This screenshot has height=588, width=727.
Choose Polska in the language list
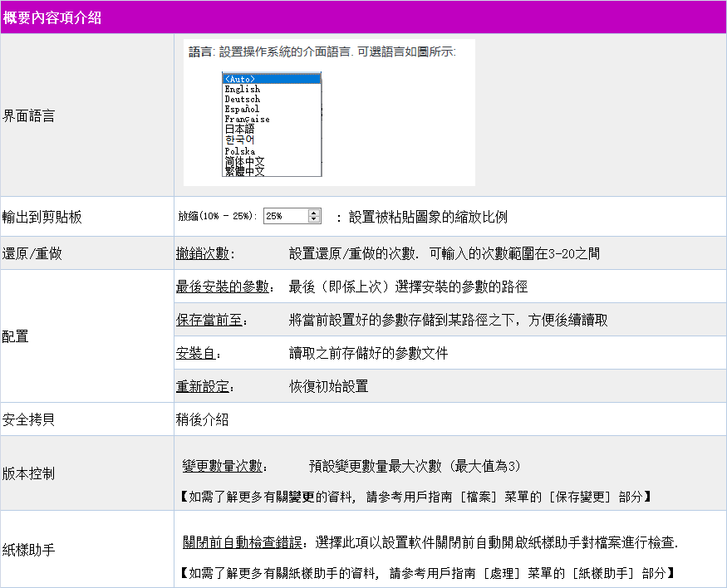pos(240,151)
